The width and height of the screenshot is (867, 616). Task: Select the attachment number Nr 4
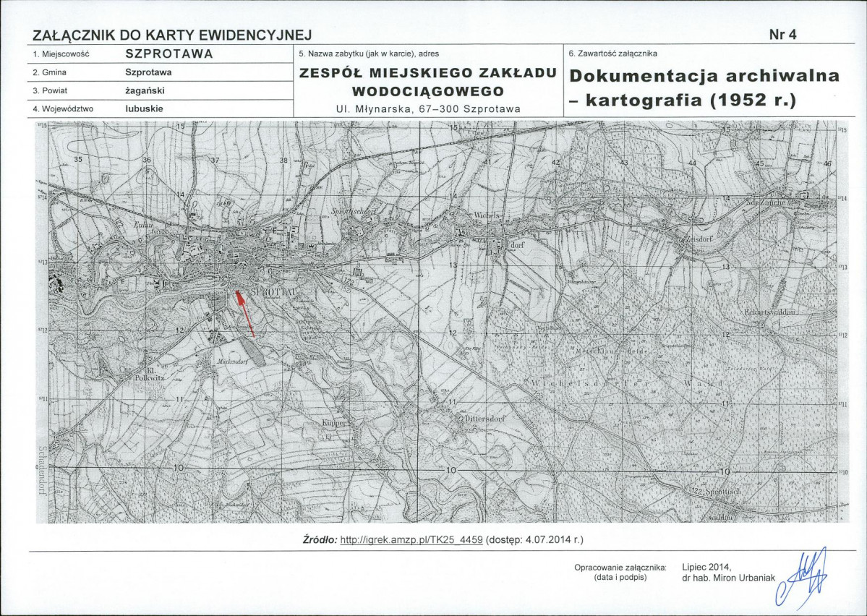point(783,34)
